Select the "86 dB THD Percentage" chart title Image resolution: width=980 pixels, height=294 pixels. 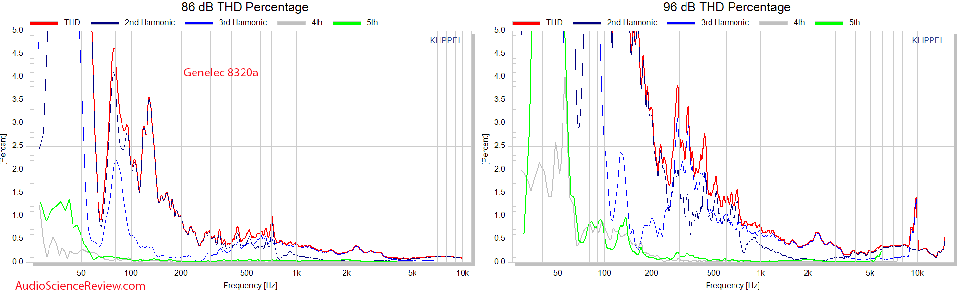pos(245,7)
